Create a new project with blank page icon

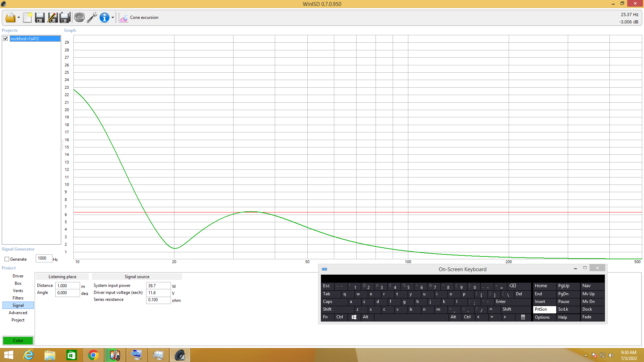pyautogui.click(x=27, y=17)
